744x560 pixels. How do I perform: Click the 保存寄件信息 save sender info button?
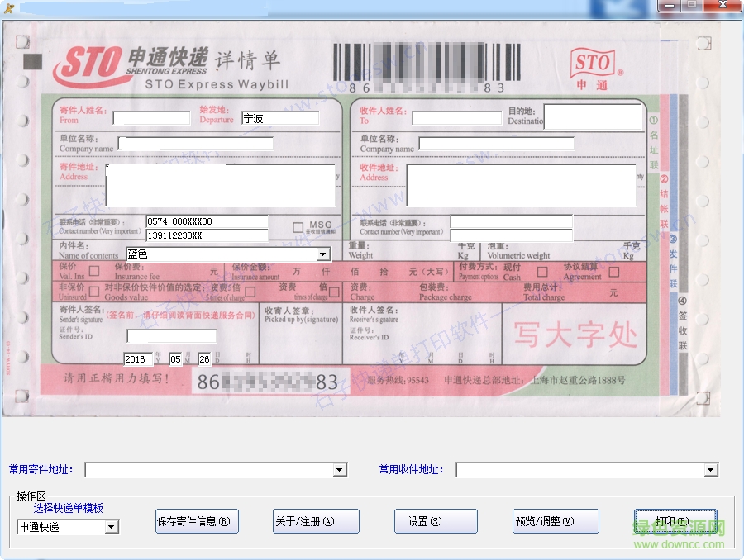click(195, 521)
